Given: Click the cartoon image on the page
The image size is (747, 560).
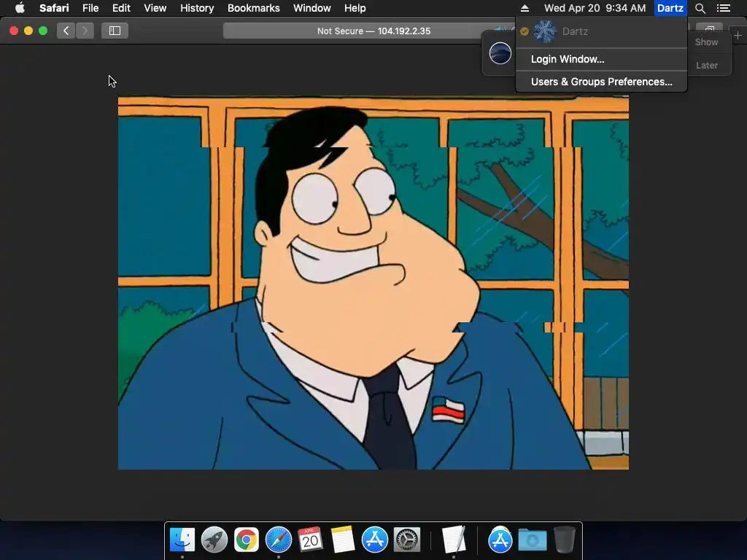Looking at the screenshot, I should tap(373, 283).
